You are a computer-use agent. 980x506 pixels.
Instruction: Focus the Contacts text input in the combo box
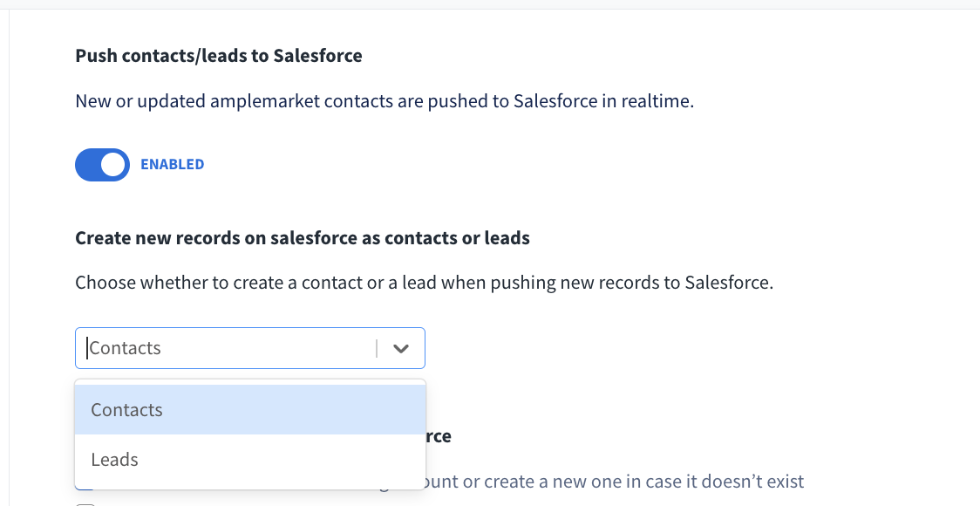(x=126, y=348)
